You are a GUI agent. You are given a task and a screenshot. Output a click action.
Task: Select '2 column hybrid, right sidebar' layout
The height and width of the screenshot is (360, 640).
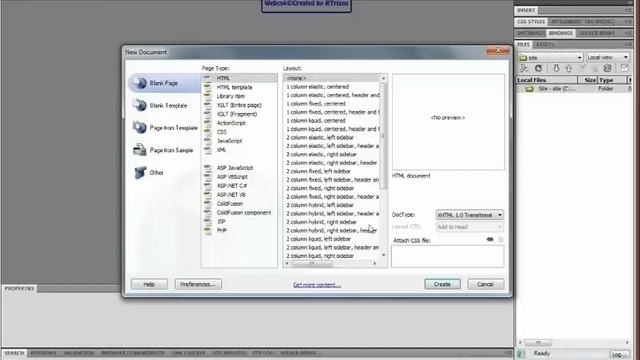331,222
